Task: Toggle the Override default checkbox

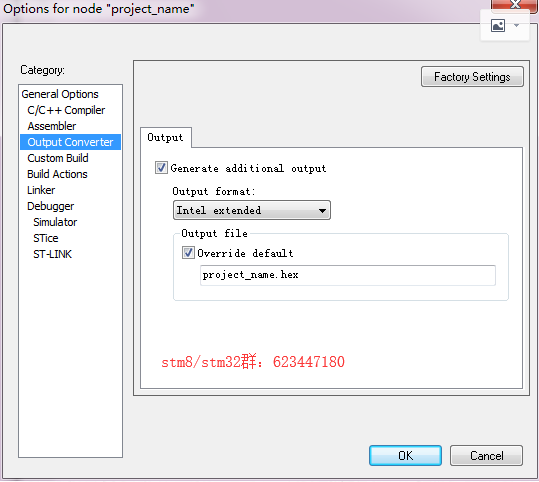Action: coord(188,253)
